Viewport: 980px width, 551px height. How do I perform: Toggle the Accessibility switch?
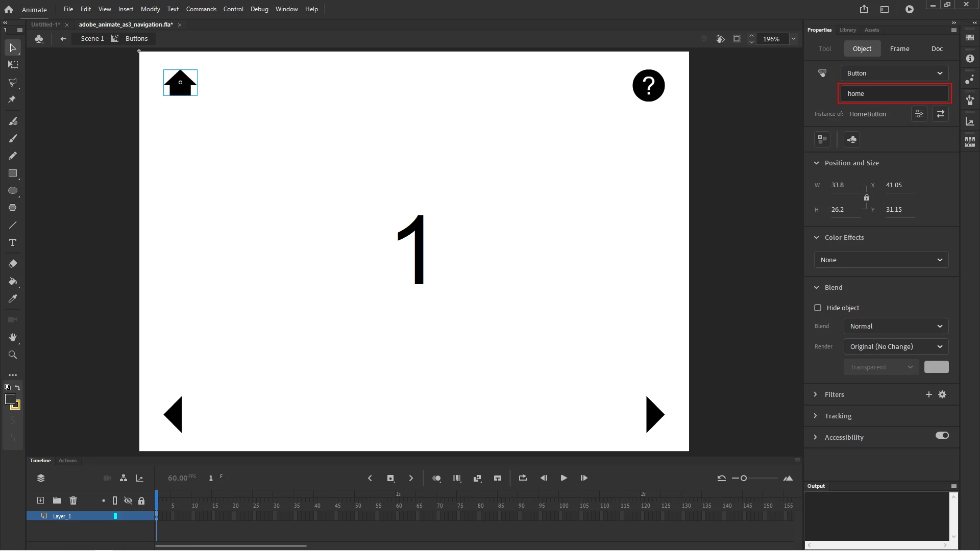pos(942,436)
